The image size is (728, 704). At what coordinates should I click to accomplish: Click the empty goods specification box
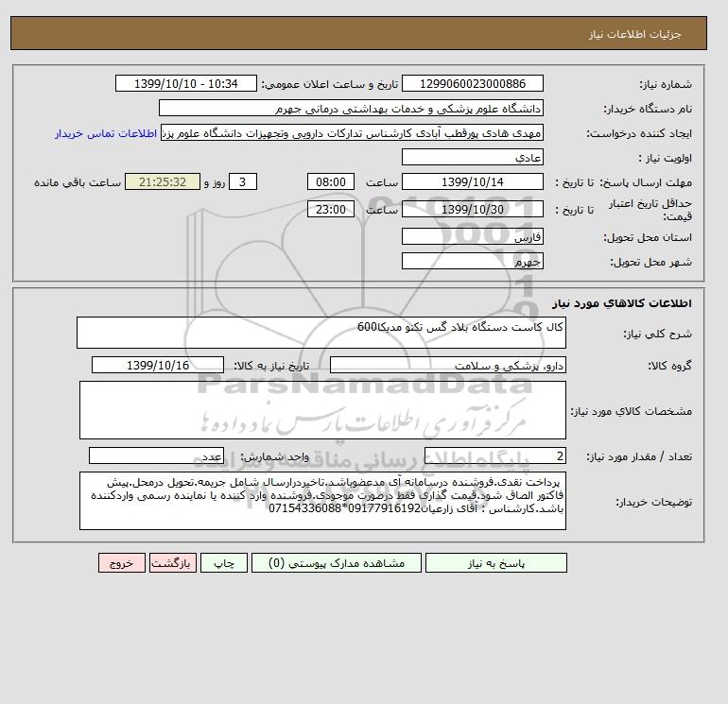coord(322,410)
